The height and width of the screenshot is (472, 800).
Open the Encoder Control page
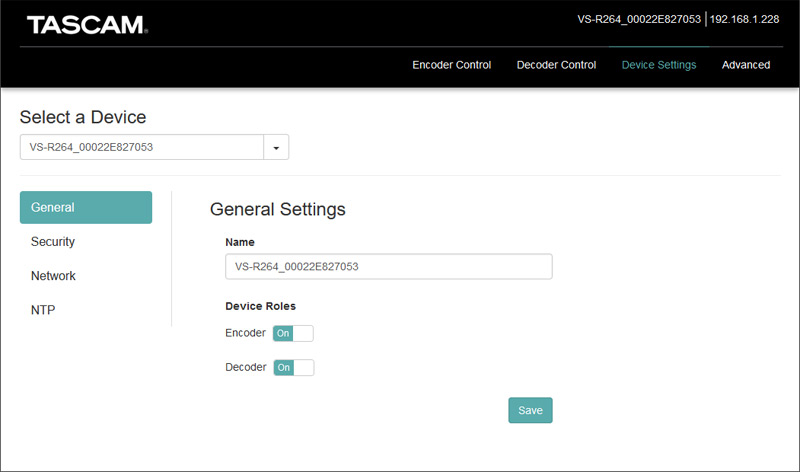(451, 65)
